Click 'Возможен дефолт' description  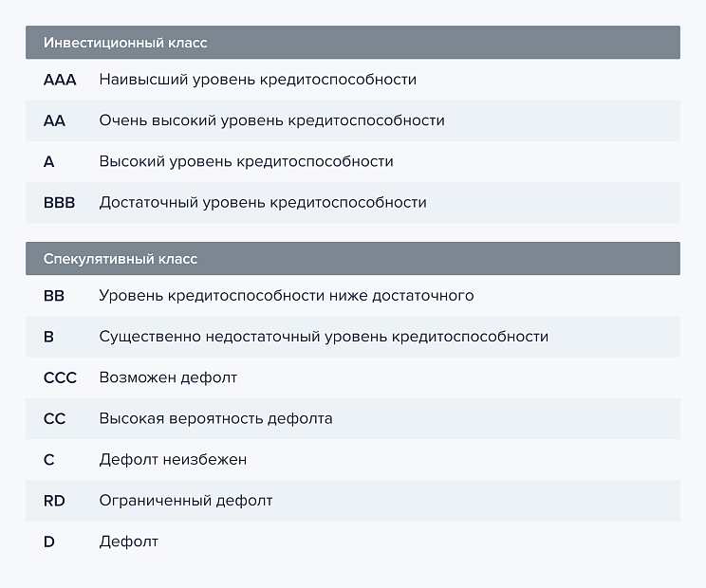pyautogui.click(x=168, y=377)
